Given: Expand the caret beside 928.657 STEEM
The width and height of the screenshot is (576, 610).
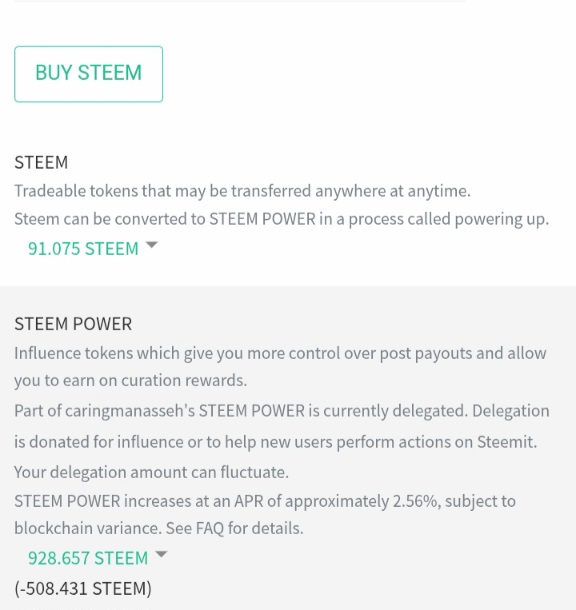Looking at the screenshot, I should click(x=161, y=554).
